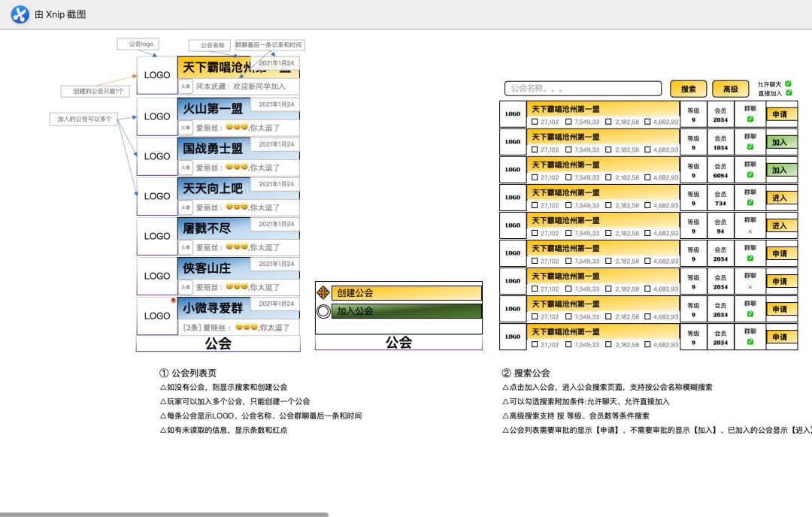Click 加入 for the guild with 1034 members
The width and height of the screenshot is (812, 517).
(781, 142)
